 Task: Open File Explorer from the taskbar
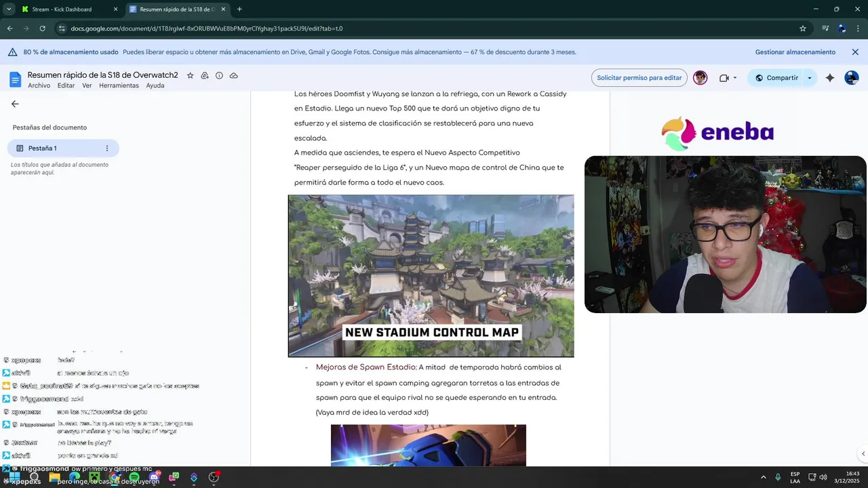[x=55, y=477]
